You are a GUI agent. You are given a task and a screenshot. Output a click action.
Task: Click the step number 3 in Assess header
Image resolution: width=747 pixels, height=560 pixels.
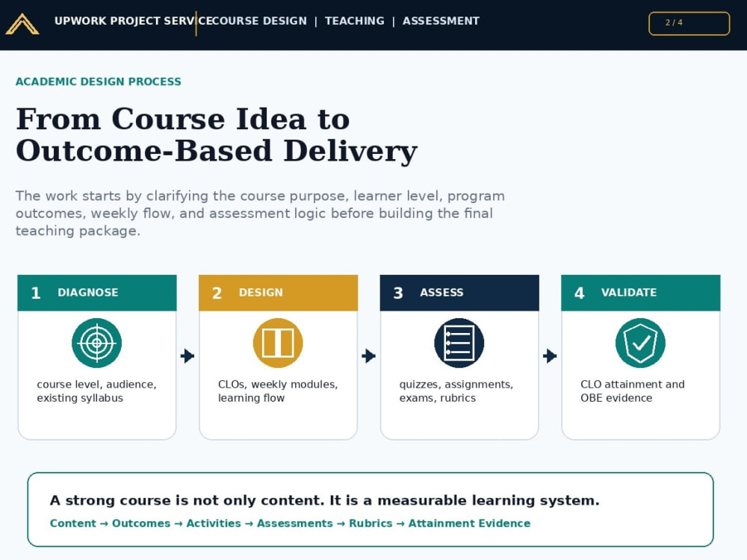[x=398, y=293]
